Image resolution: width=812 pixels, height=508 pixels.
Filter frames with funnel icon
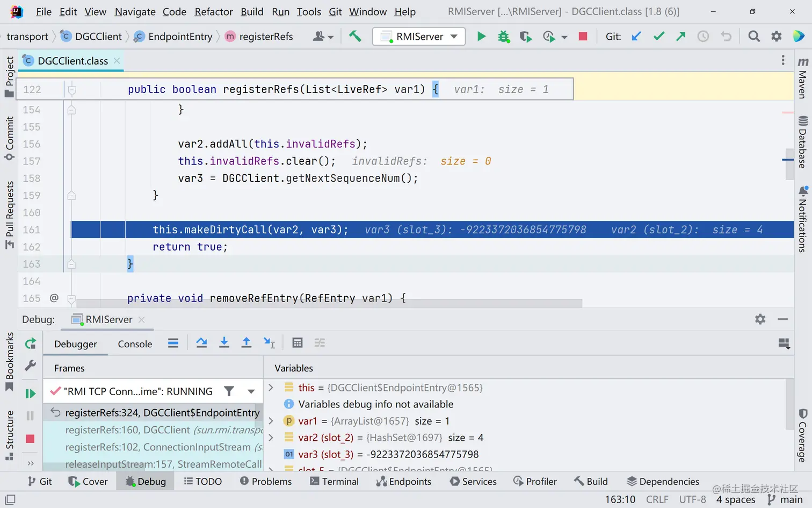click(229, 391)
